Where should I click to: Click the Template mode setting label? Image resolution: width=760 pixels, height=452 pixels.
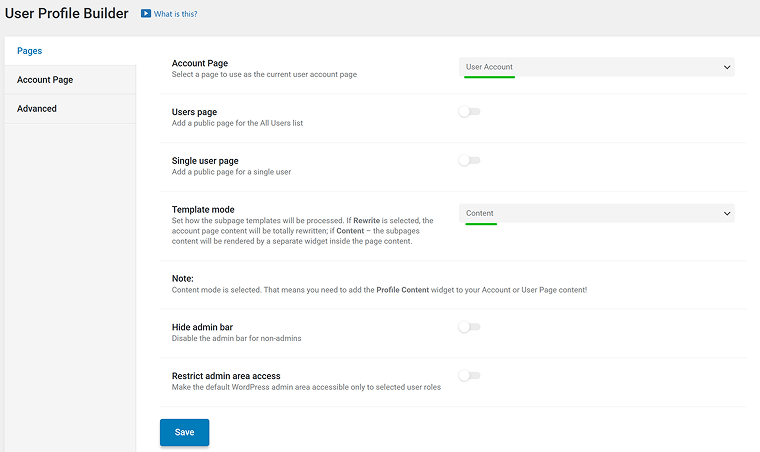click(x=203, y=209)
